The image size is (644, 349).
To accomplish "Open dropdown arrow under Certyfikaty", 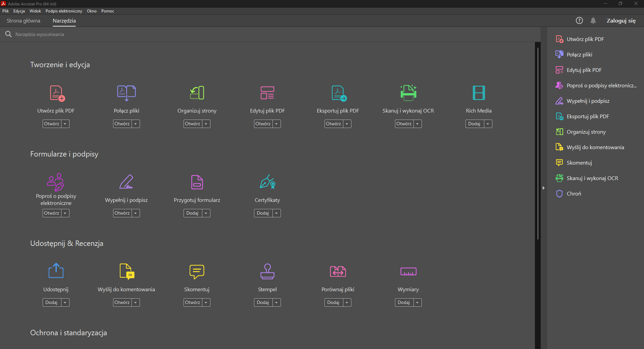I will click(277, 213).
